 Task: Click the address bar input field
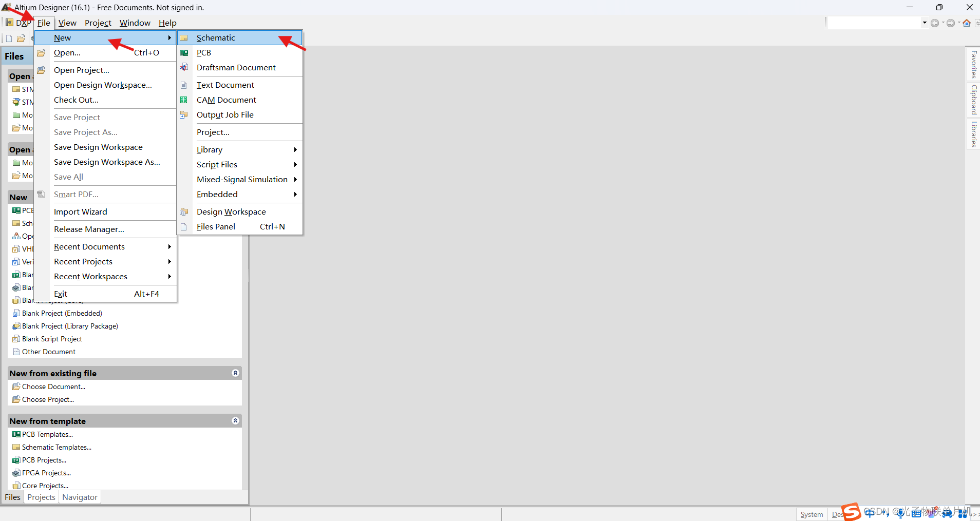coord(874,23)
